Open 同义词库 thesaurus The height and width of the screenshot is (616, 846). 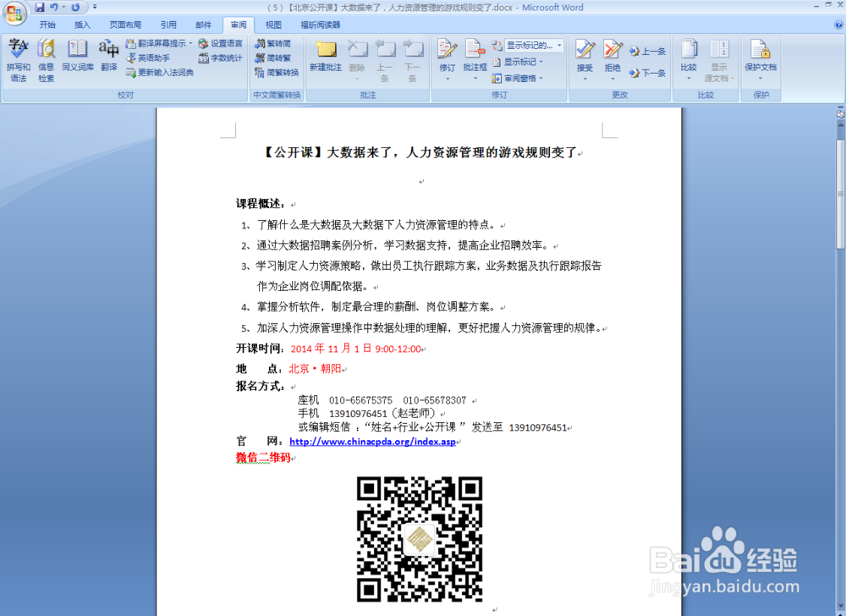click(x=78, y=56)
